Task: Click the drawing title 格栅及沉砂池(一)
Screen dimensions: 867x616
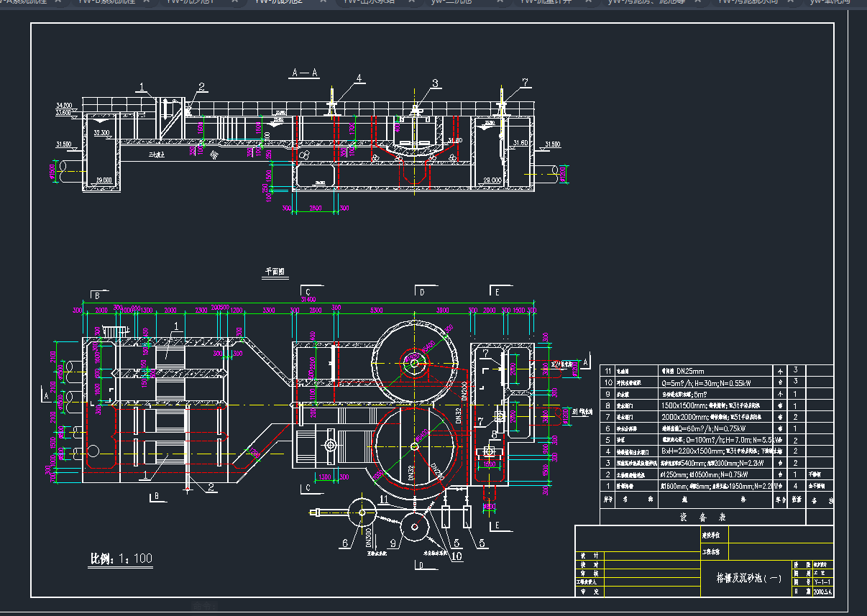Action: pos(749,578)
